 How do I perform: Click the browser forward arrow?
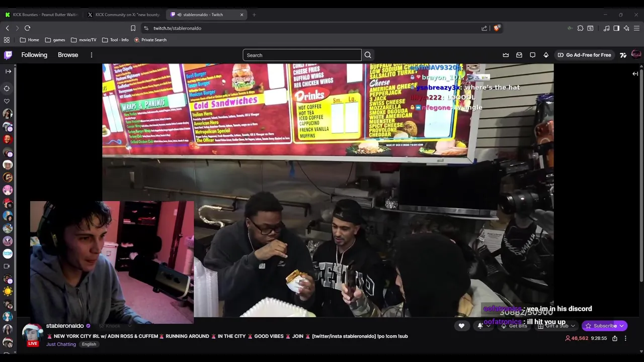[x=17, y=28]
